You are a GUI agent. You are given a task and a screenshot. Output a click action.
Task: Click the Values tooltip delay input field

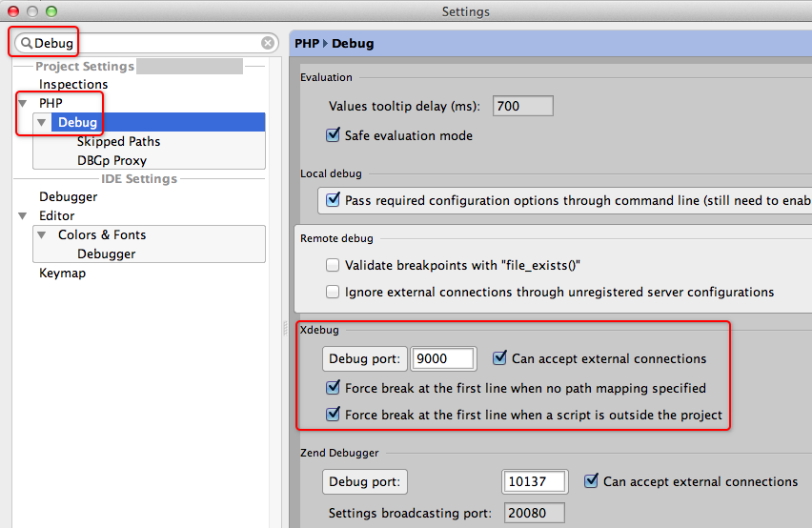522,106
